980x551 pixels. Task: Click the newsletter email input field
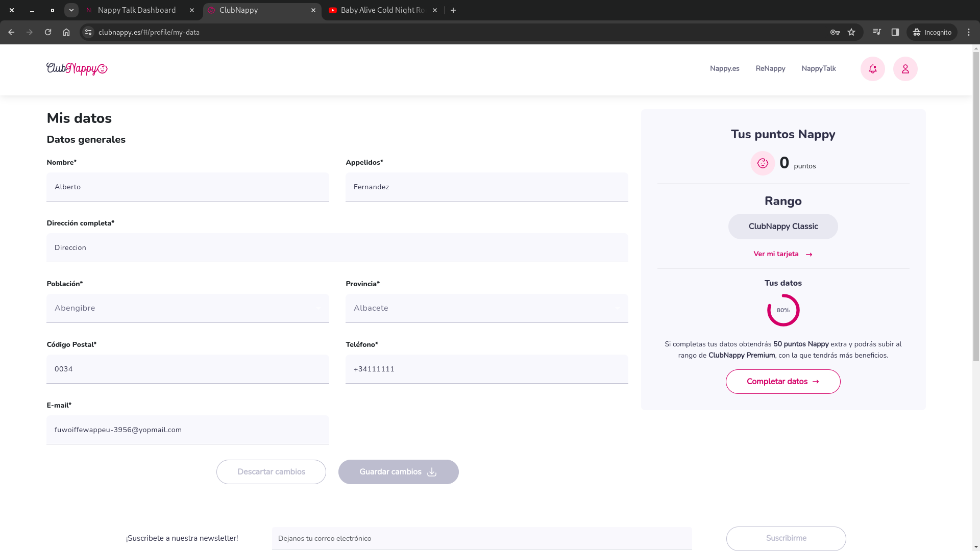coord(481,538)
